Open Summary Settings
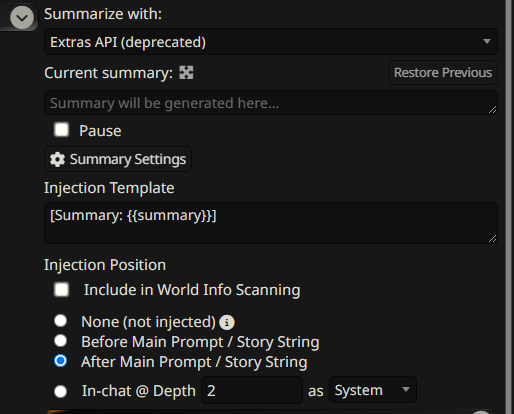This screenshot has width=514, height=414. (118, 159)
